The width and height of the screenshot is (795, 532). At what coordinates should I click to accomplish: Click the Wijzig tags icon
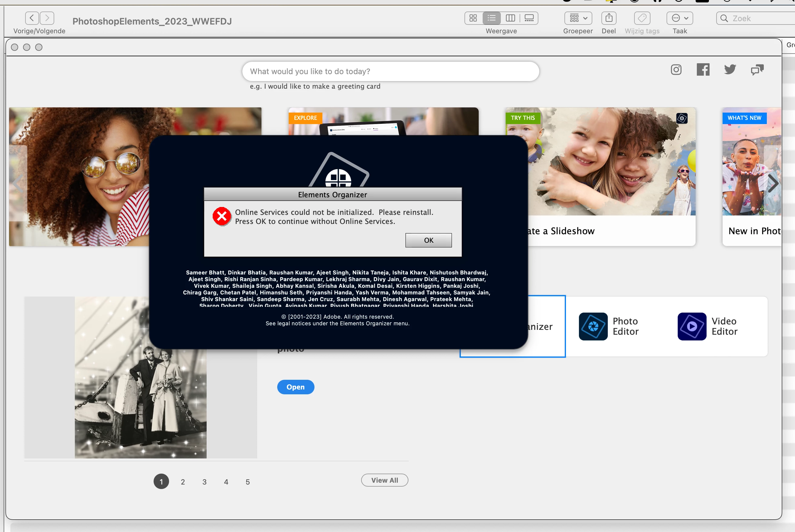click(x=642, y=18)
